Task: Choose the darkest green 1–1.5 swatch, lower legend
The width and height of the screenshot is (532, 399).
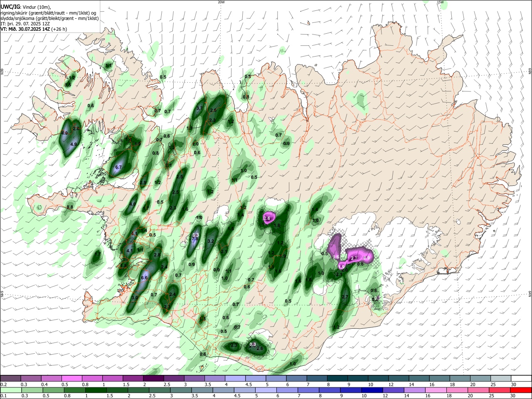Action: pyautogui.click(x=96, y=390)
